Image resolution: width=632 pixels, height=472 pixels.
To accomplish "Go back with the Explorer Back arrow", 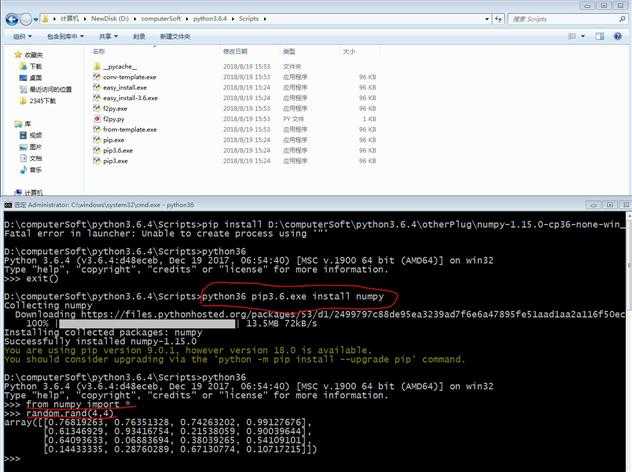I will click(12, 19).
